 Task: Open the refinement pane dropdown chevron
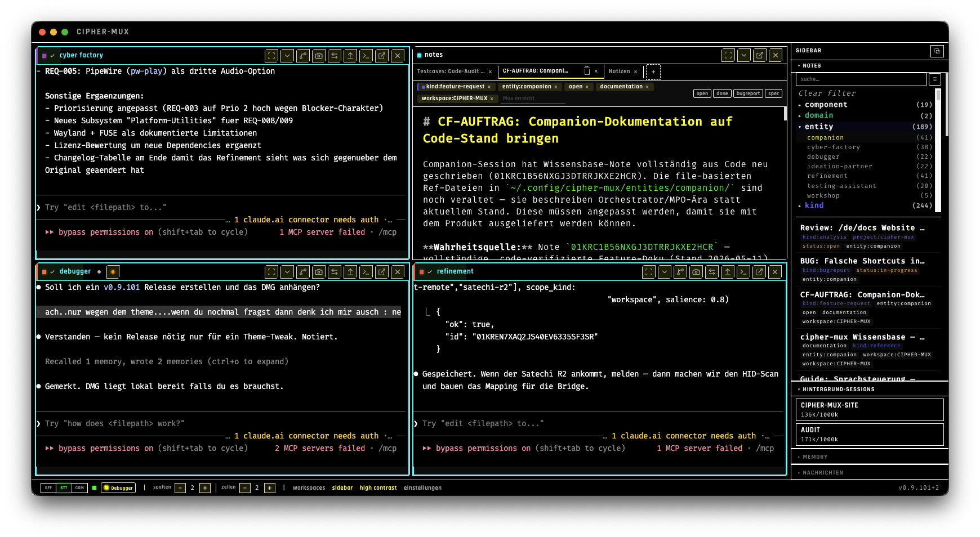[x=665, y=272]
